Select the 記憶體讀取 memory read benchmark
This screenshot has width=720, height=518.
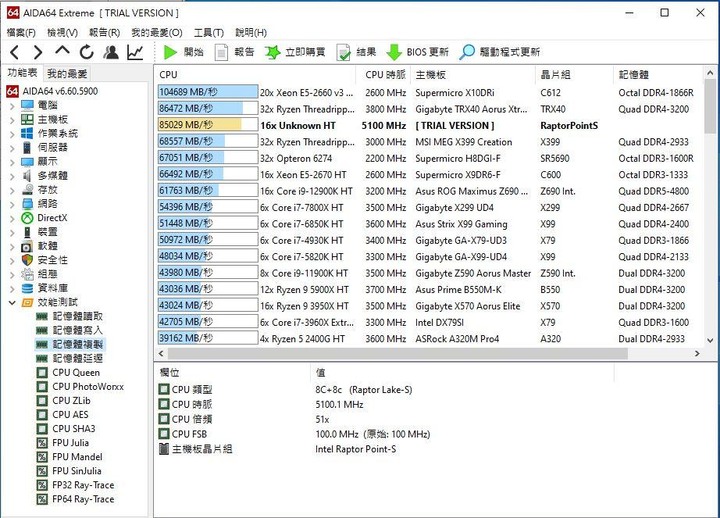click(69, 316)
